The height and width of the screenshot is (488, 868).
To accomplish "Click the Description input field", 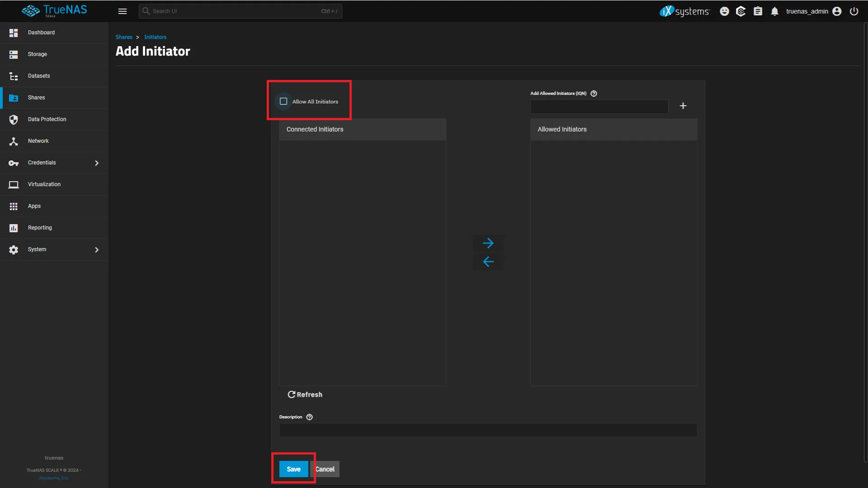I will 487,430.
